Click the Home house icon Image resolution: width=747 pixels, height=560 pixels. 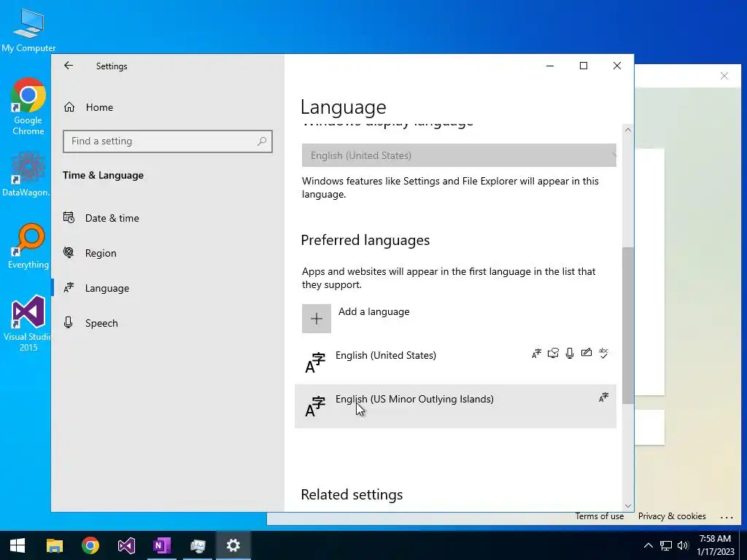click(69, 107)
